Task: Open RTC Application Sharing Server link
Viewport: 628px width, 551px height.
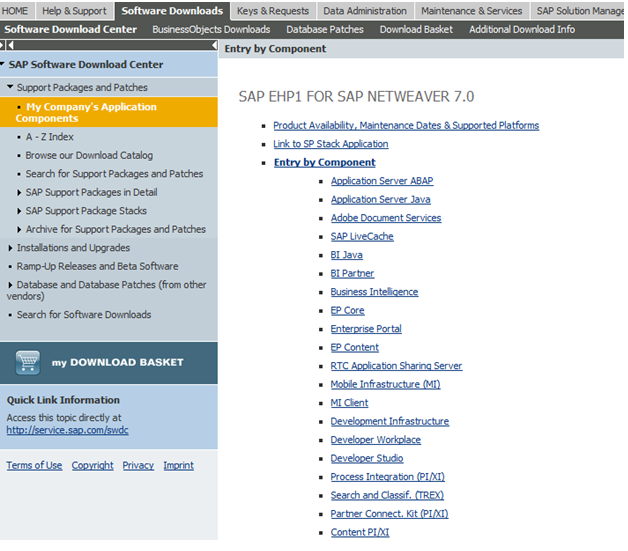Action: tap(396, 366)
